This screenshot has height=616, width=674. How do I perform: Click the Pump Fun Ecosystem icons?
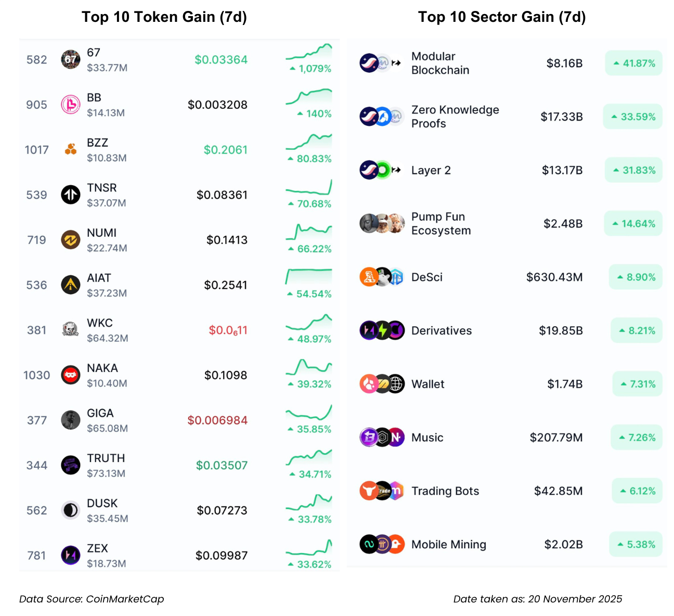pos(382,224)
